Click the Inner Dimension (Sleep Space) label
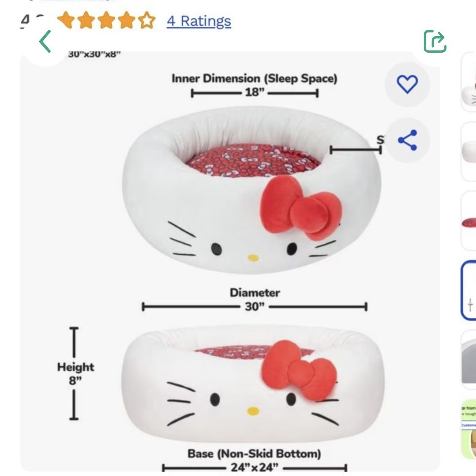Image resolution: width=476 pixels, height=476 pixels. (254, 79)
